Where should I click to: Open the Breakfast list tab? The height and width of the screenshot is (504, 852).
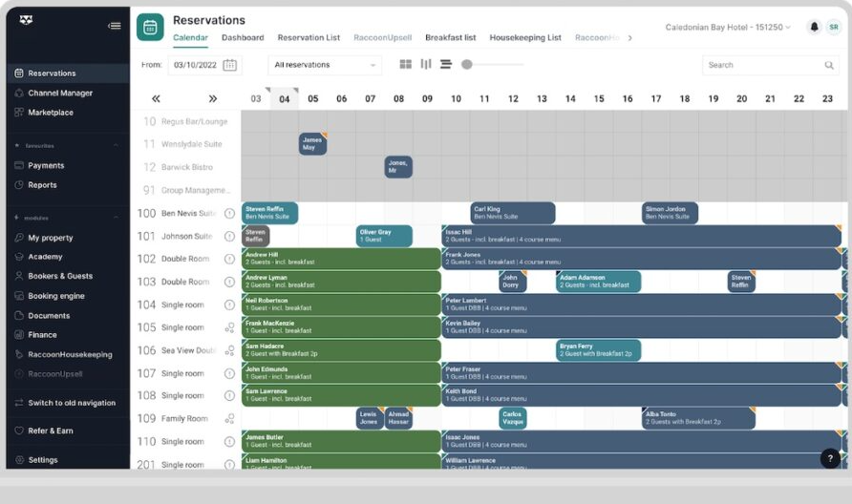pos(451,37)
